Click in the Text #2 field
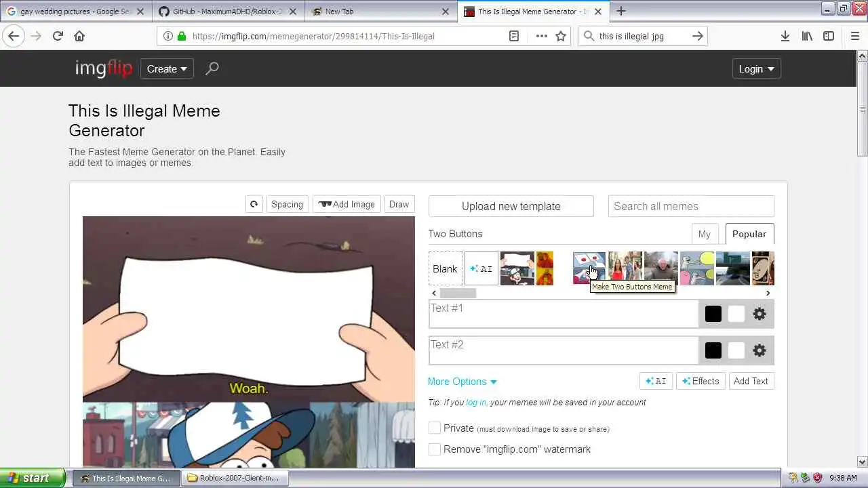The height and width of the screenshot is (488, 868). click(564, 350)
